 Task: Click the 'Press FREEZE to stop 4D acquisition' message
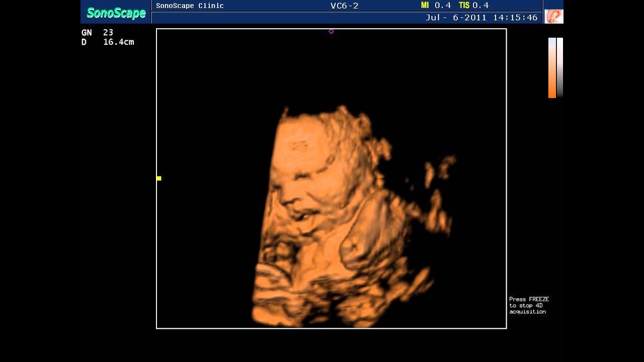(x=529, y=305)
